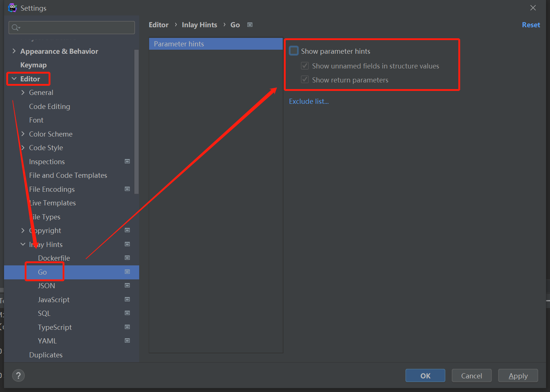The height and width of the screenshot is (392, 550).
Task: Enable Show parameter hints checkbox
Action: point(294,51)
